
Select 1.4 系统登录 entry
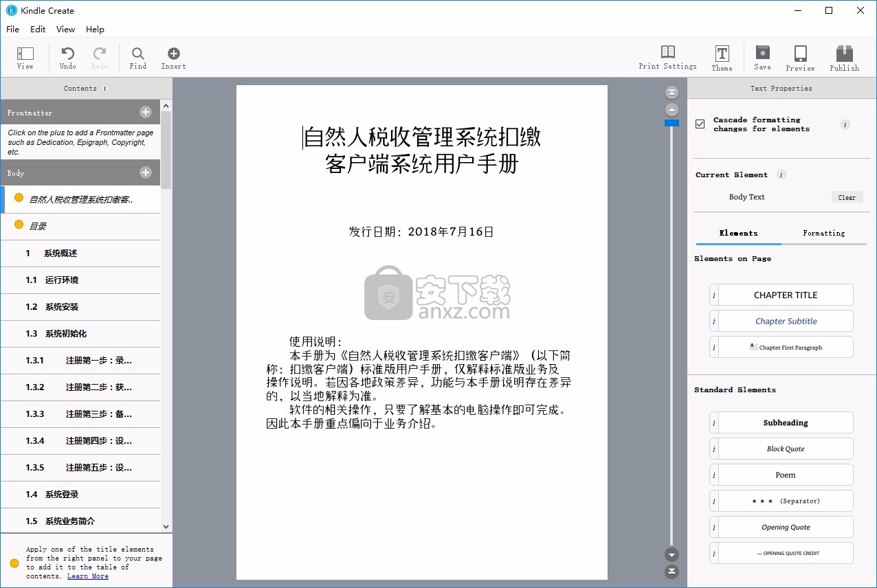(80, 495)
